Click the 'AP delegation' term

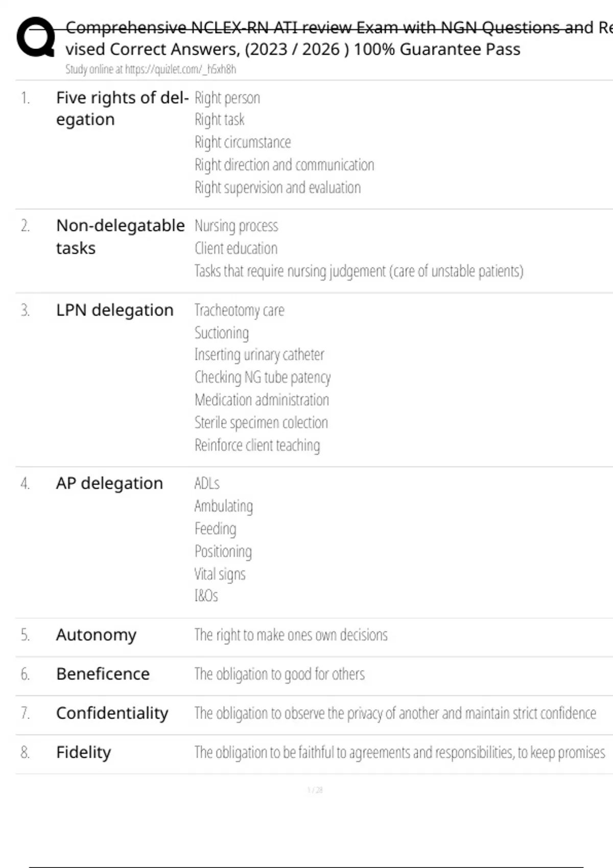(109, 483)
